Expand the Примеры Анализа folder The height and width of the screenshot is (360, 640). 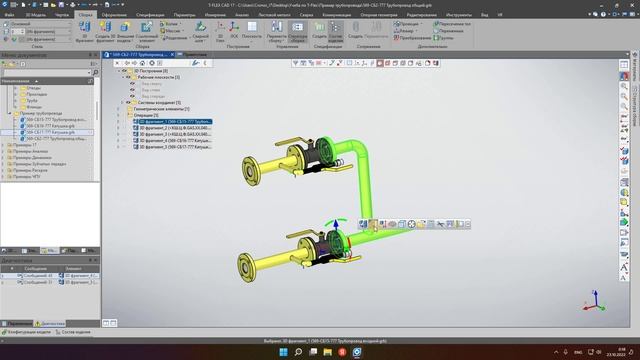pos(3,151)
